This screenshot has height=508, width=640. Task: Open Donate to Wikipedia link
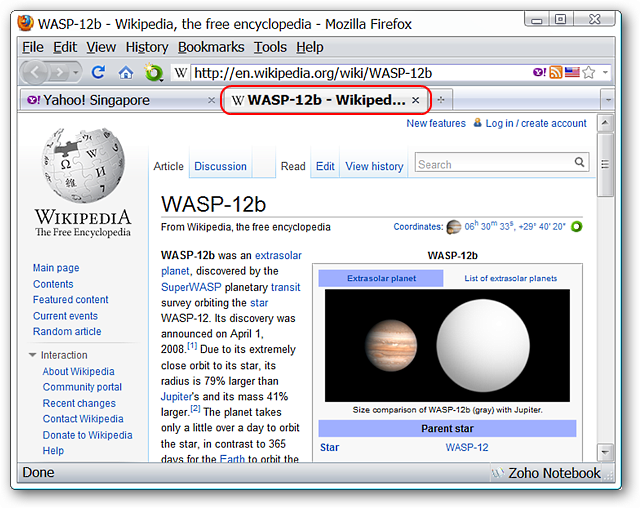[x=87, y=435]
